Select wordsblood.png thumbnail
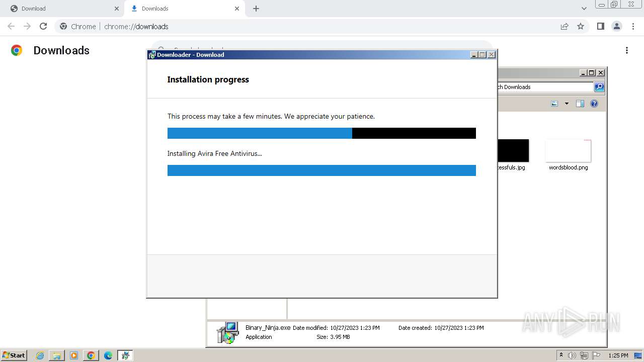The width and height of the screenshot is (644, 362). click(x=568, y=151)
